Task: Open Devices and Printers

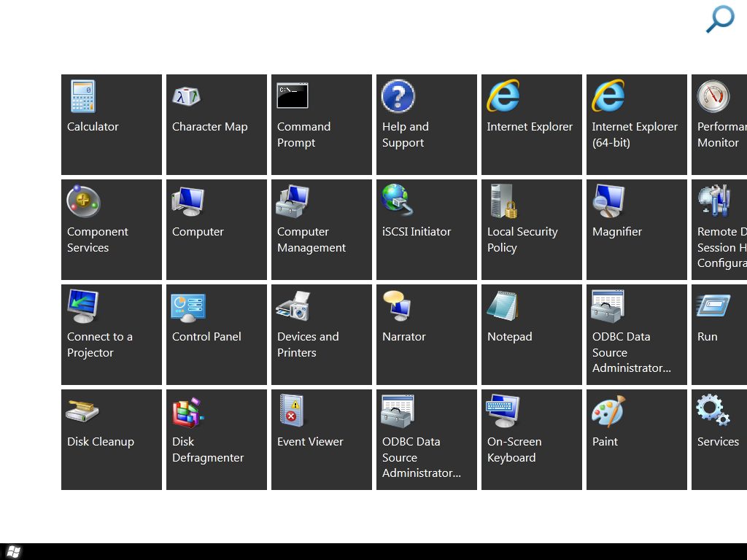Action: 322,335
